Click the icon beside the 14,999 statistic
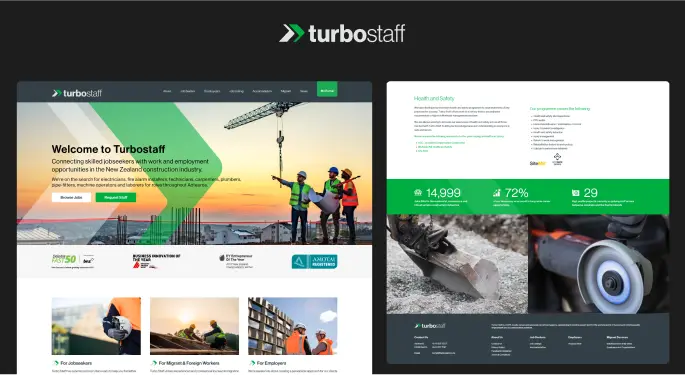This screenshot has height=375, width=685. [x=418, y=192]
